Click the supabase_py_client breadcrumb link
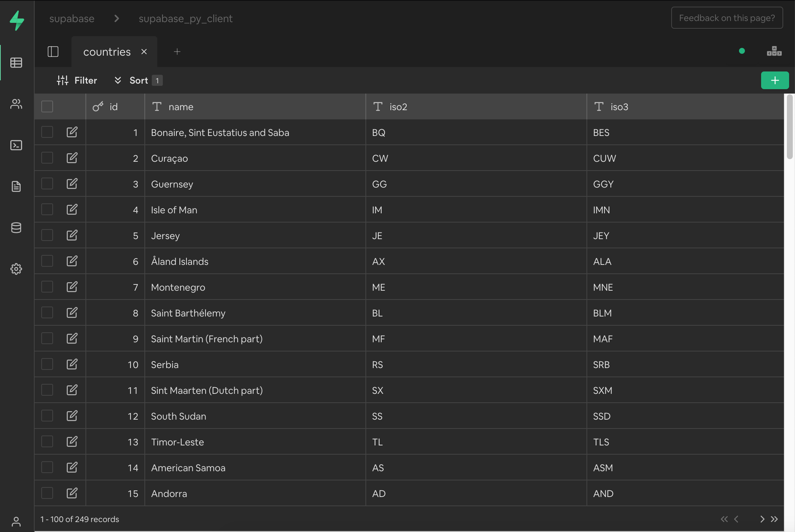 coord(185,18)
